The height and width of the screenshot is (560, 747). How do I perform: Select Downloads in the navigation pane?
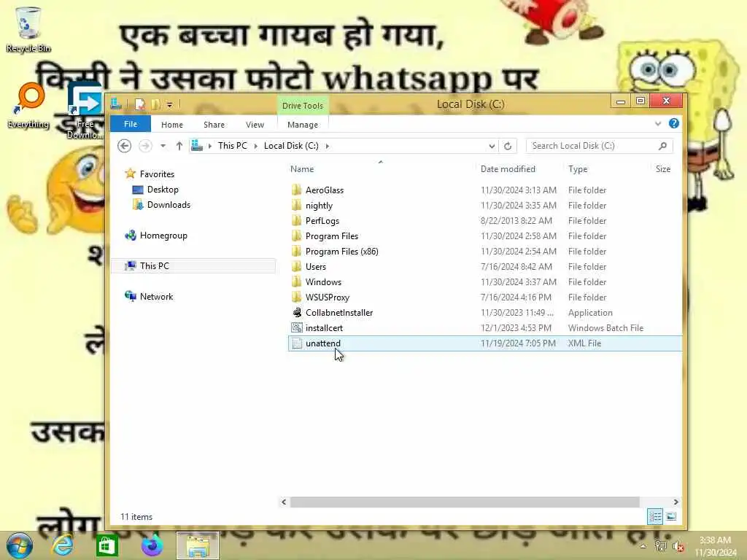pyautogui.click(x=169, y=205)
